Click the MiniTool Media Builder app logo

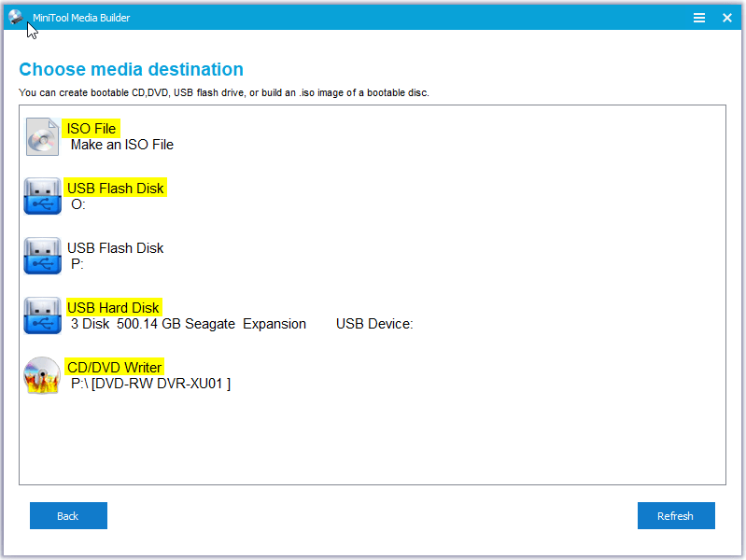pyautogui.click(x=16, y=17)
